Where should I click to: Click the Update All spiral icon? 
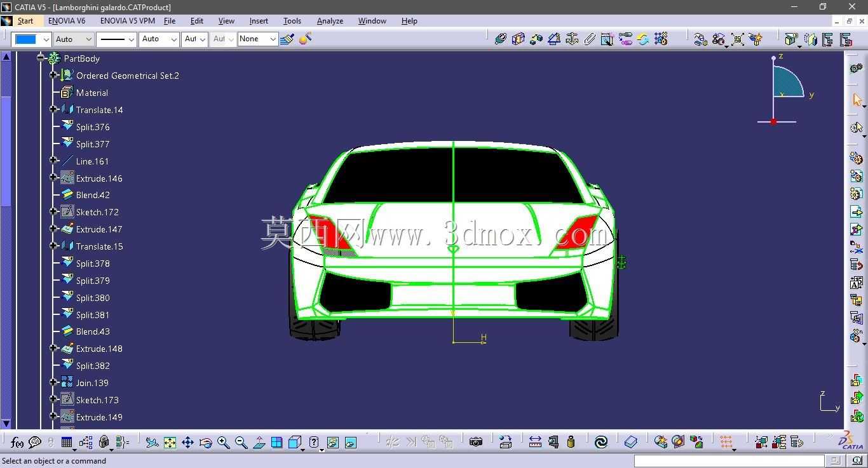pos(600,443)
